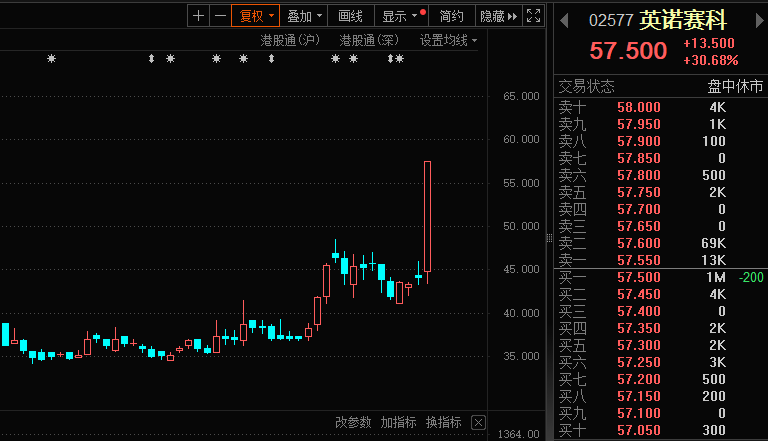Click stock name 英诺赛科

coord(683,20)
